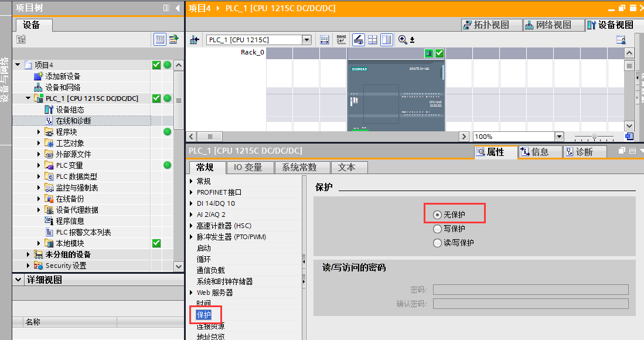Collapse the PLC_1 [CPU 1215C DC/DC/DC] node
Image resolution: width=644 pixels, height=340 pixels.
(x=28, y=98)
